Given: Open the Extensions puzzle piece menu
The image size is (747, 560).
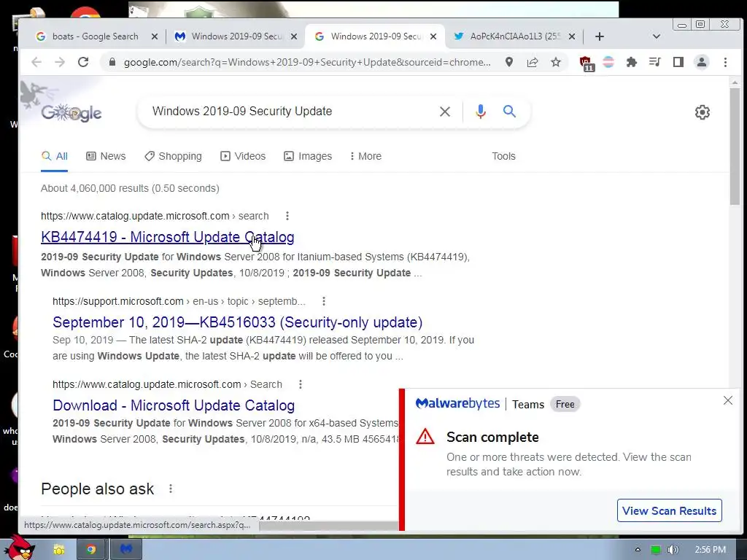Looking at the screenshot, I should point(631,63).
